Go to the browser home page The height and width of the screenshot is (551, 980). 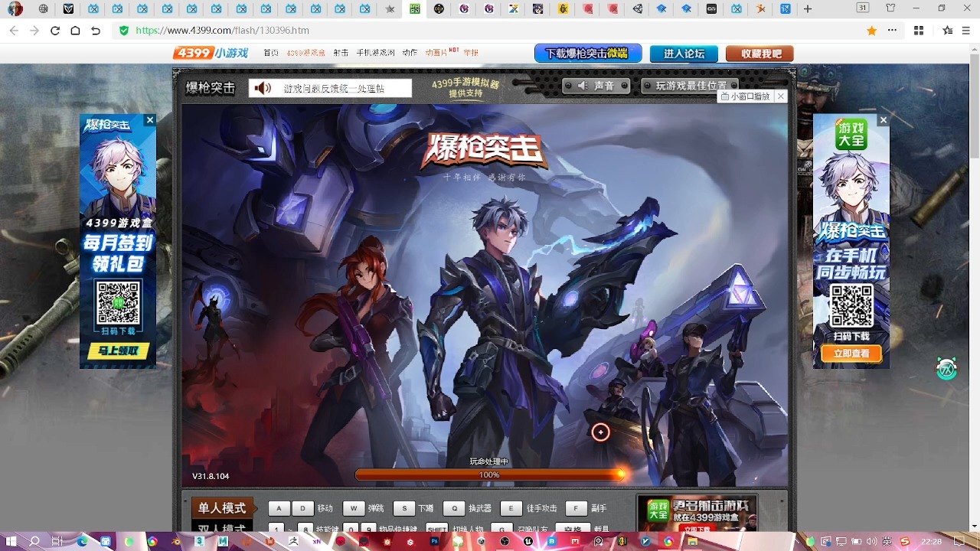click(x=75, y=31)
